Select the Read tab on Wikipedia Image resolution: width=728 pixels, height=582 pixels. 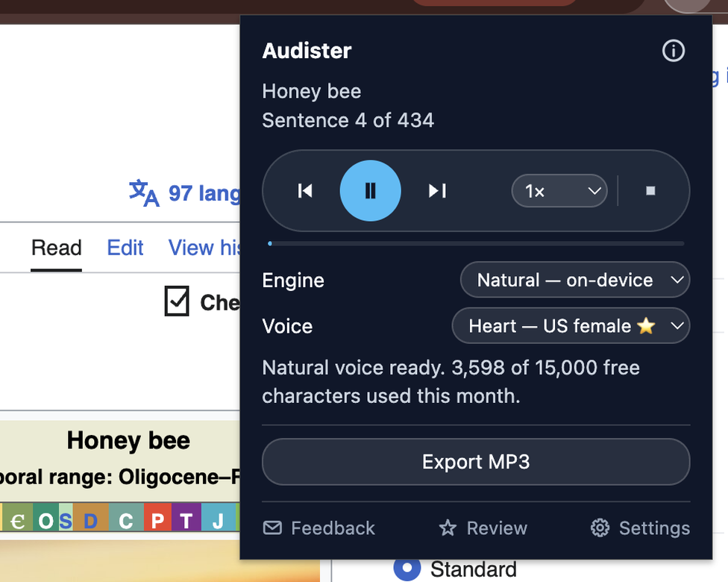coord(56,248)
